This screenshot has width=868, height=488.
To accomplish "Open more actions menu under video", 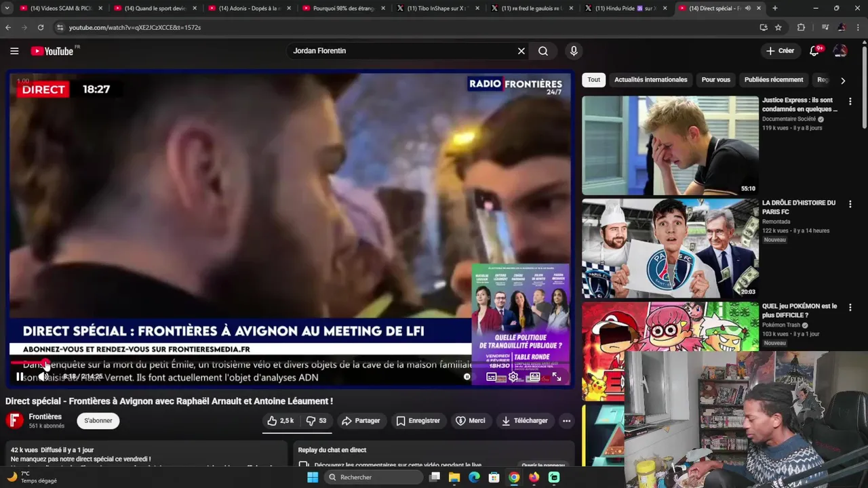I will [x=566, y=421].
